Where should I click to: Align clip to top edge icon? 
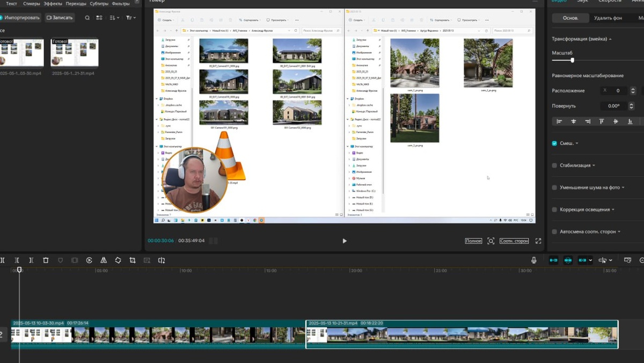tap(602, 121)
